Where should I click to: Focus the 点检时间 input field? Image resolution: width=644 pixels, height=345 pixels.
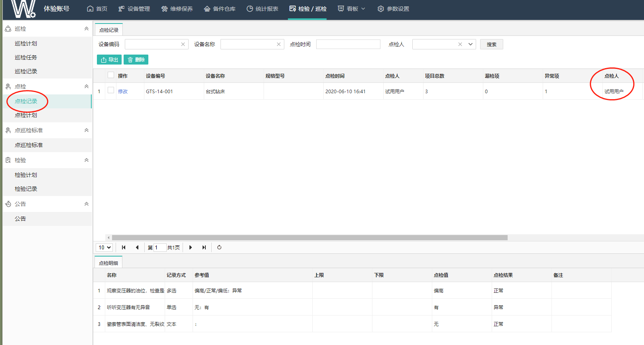(x=348, y=44)
